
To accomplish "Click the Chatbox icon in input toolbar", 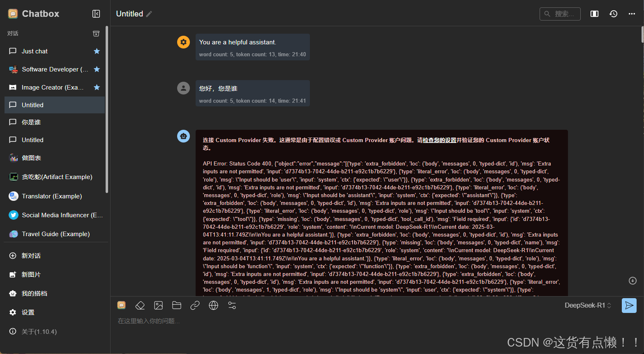I will 121,305.
